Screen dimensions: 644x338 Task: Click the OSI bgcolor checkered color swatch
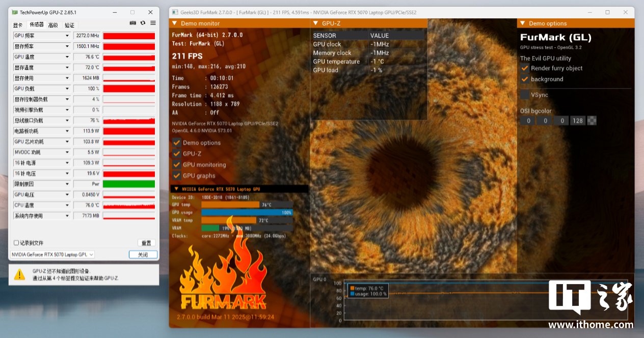click(x=592, y=121)
